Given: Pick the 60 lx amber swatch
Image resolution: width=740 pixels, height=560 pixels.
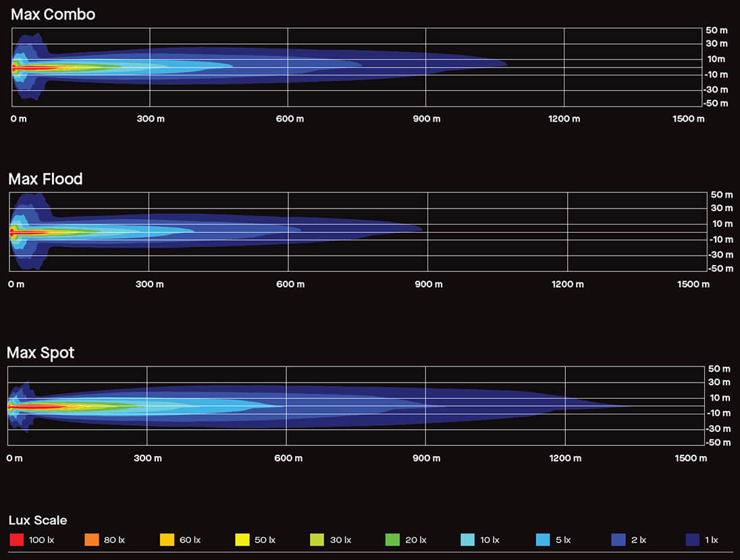Looking at the screenshot, I should [x=167, y=540].
